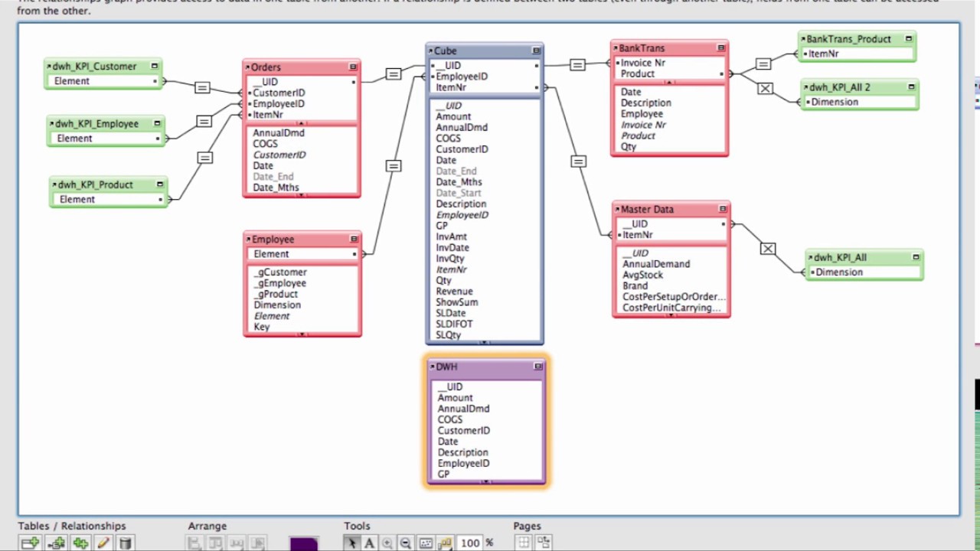The height and width of the screenshot is (551, 980).
Task: Select the zoom out magnifier tool
Action: [406, 543]
